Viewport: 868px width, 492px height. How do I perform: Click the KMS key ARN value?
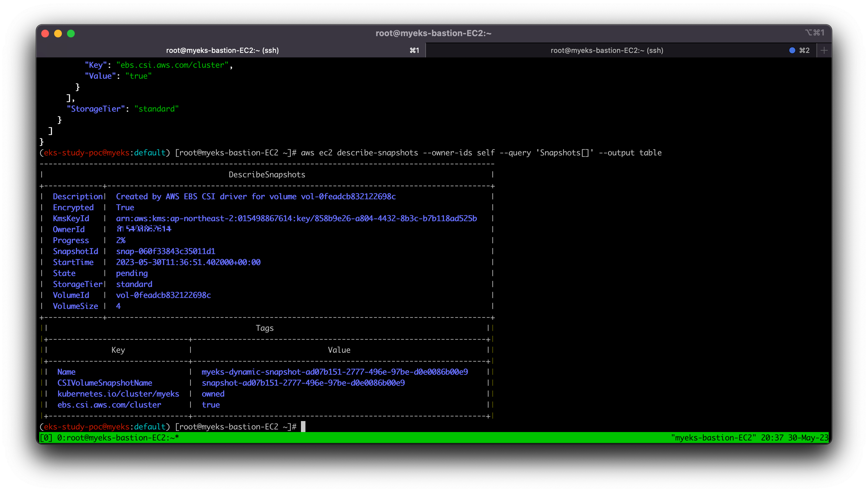click(x=296, y=218)
